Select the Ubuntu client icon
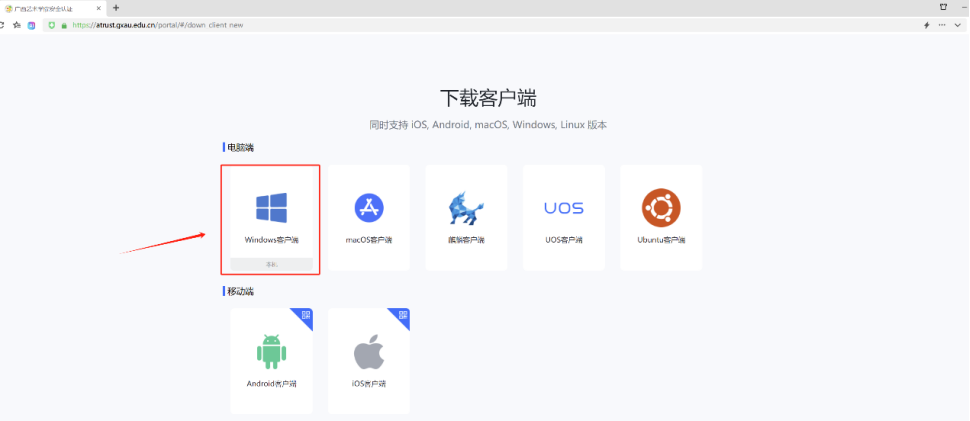This screenshot has height=421, width=970. (x=661, y=208)
